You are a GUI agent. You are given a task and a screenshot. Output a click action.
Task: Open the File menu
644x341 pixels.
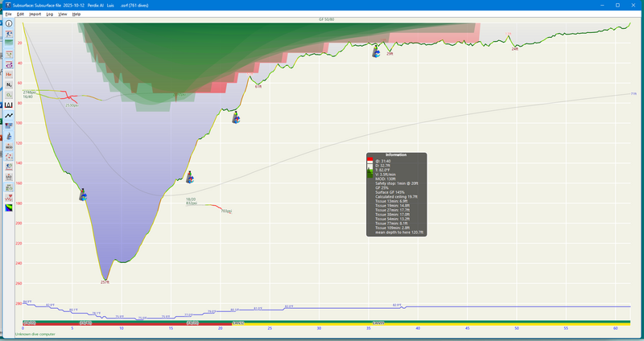point(8,14)
